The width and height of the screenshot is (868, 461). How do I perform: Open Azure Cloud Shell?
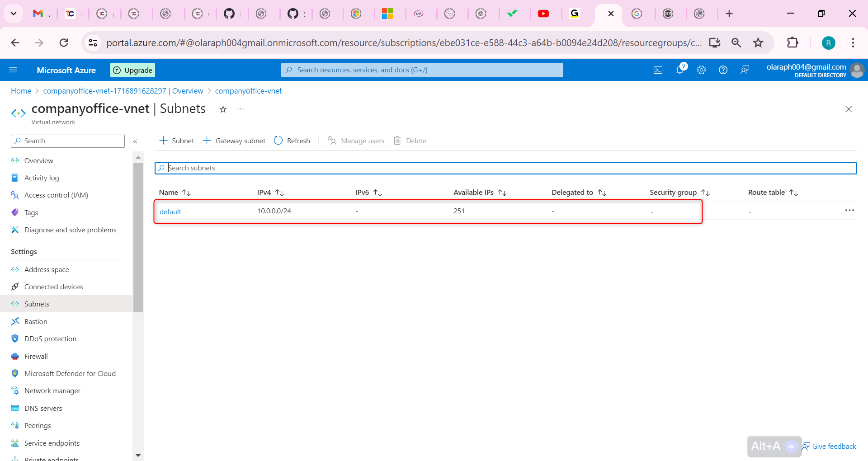658,70
